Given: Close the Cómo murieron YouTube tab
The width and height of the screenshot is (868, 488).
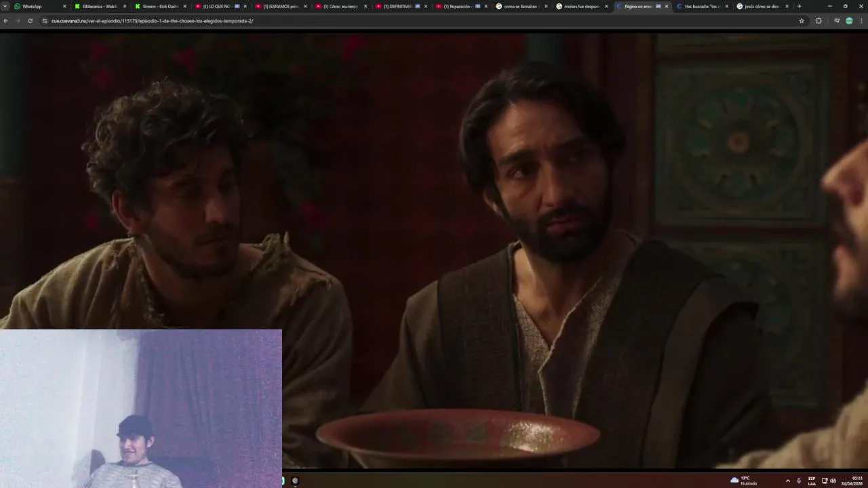Looking at the screenshot, I should point(366,6).
